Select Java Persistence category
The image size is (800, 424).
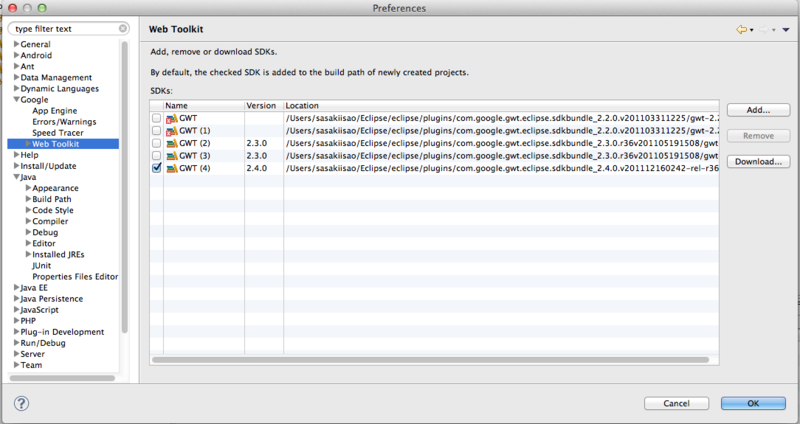point(52,299)
